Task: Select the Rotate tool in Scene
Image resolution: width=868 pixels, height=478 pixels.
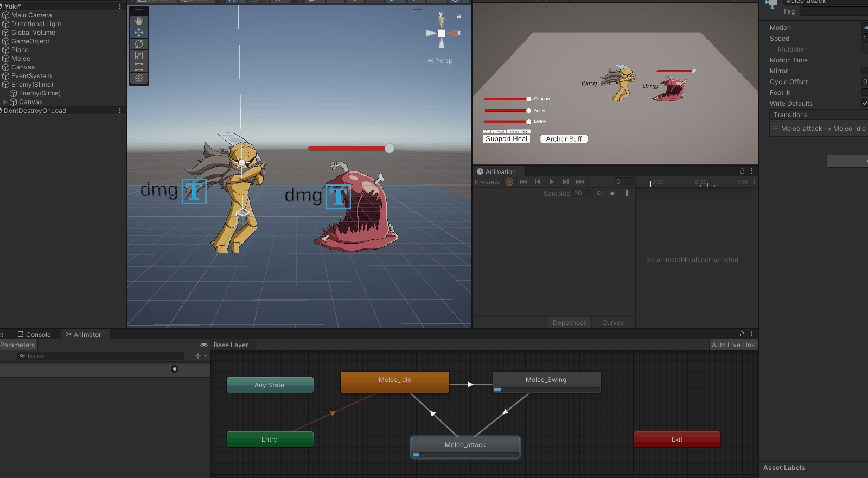Action: (x=139, y=44)
